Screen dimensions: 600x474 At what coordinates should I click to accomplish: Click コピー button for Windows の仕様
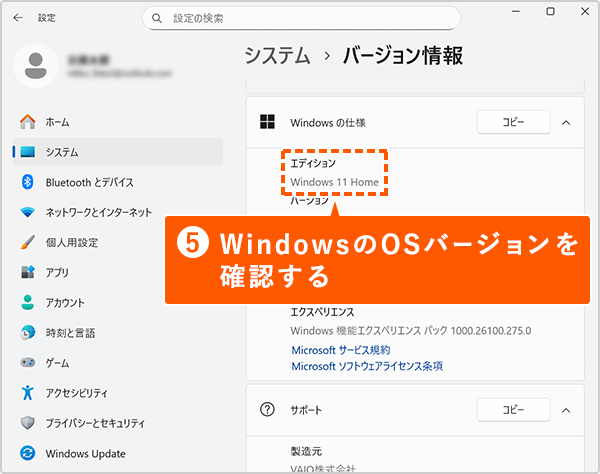click(x=513, y=122)
